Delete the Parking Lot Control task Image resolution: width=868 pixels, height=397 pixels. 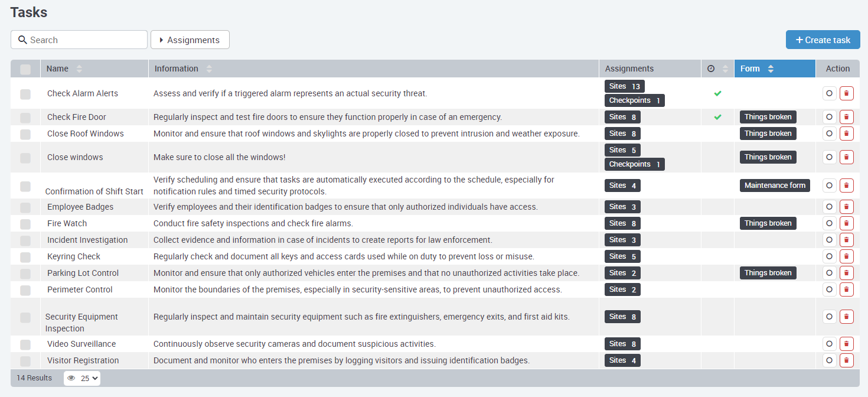pos(846,273)
